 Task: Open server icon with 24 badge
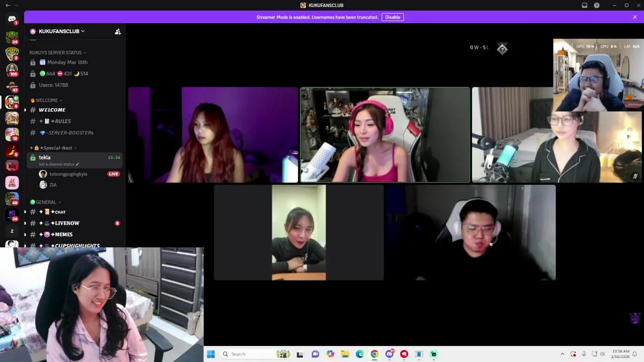(12, 37)
